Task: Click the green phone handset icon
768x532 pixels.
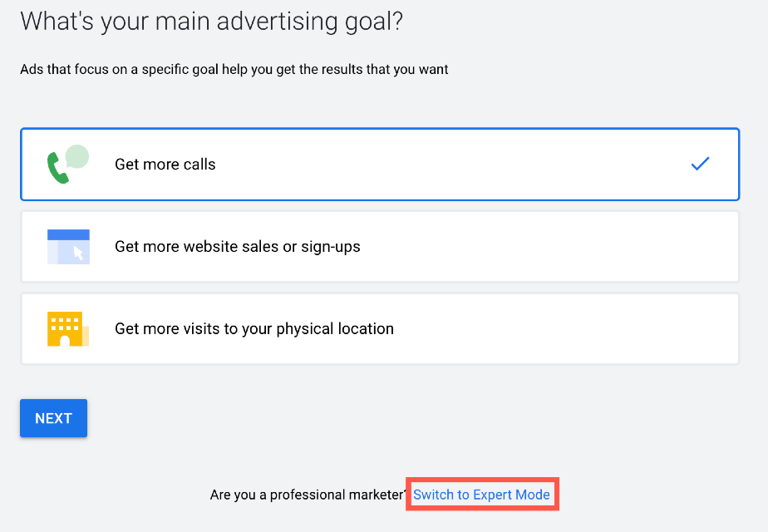Action: tap(58, 168)
